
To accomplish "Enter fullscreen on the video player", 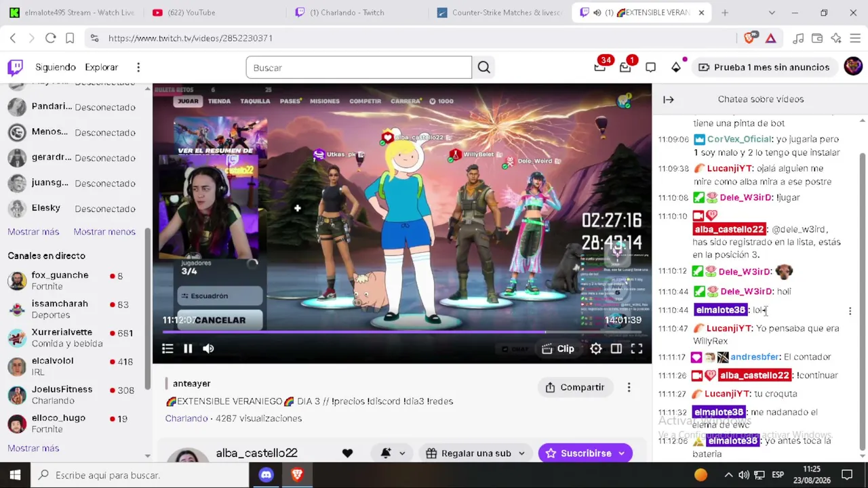I will click(637, 348).
